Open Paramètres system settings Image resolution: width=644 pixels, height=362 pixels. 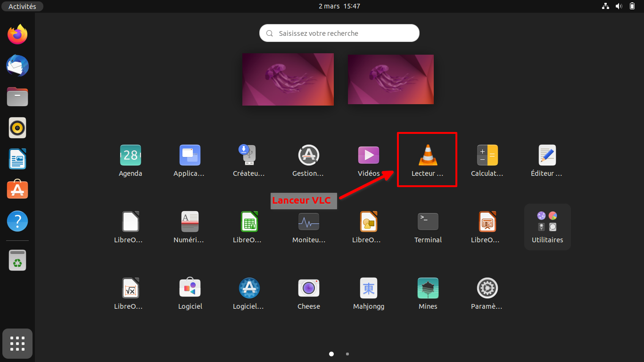487,288
